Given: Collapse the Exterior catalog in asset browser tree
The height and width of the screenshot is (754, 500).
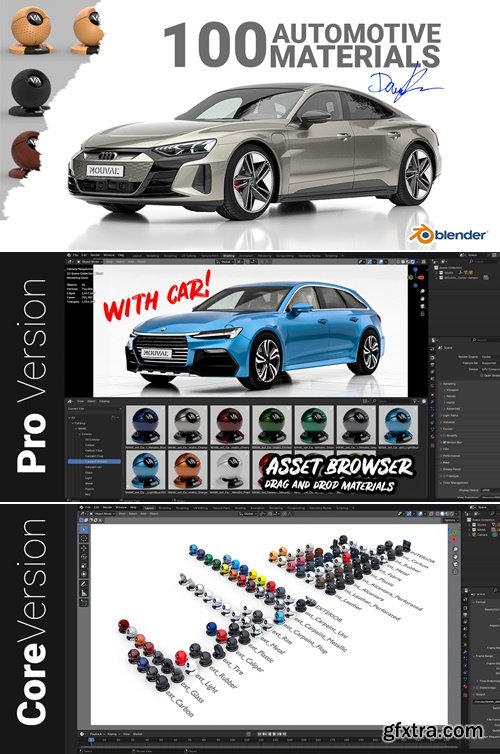Looking at the screenshot, I should 80,434.
